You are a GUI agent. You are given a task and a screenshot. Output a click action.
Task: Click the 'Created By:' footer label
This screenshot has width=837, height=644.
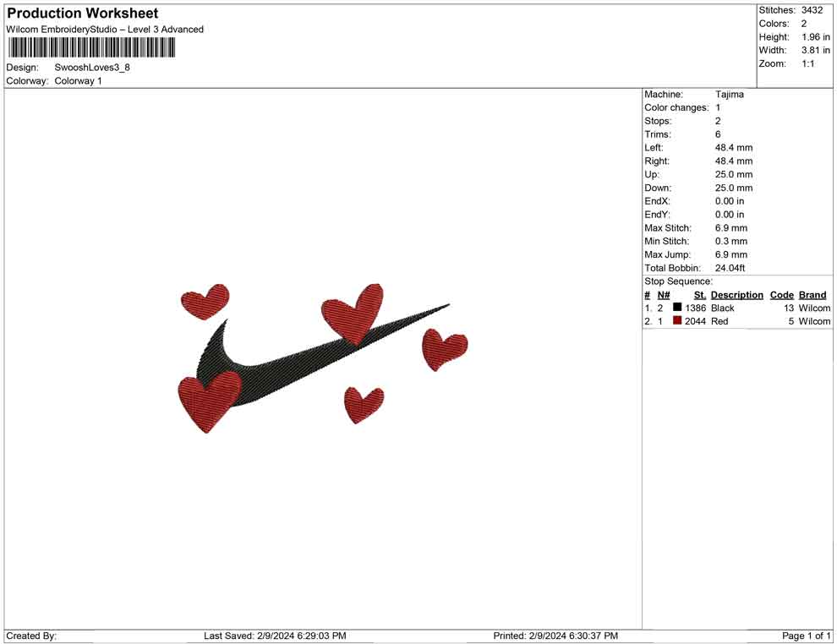(x=31, y=636)
